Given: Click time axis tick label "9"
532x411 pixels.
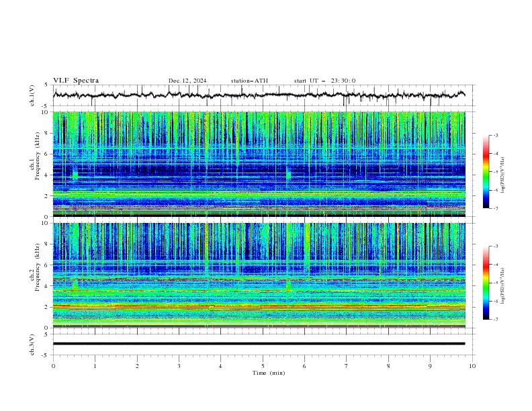Looking at the screenshot, I should point(430,366).
